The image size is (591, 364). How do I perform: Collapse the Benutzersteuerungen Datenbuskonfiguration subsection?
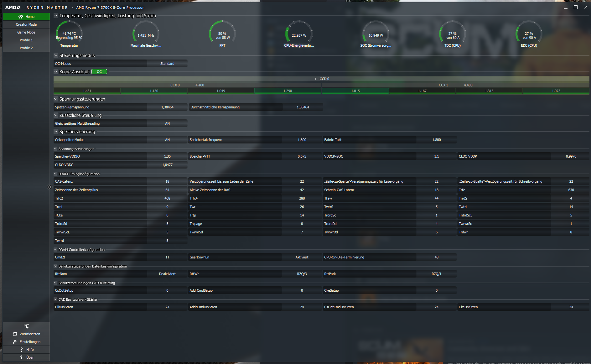click(55, 266)
